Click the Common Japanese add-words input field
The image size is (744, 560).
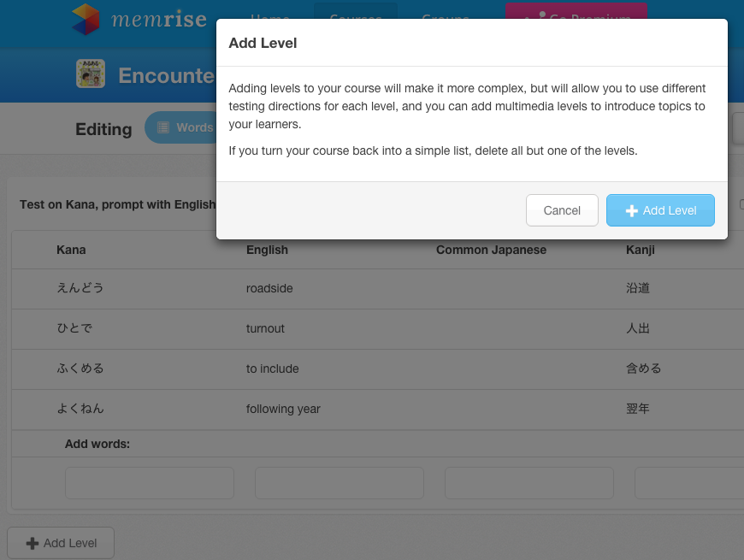click(529, 483)
